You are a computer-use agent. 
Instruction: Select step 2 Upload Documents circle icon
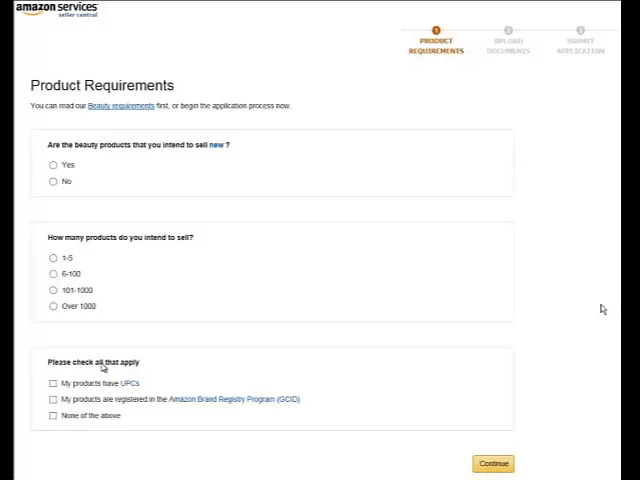point(508,30)
